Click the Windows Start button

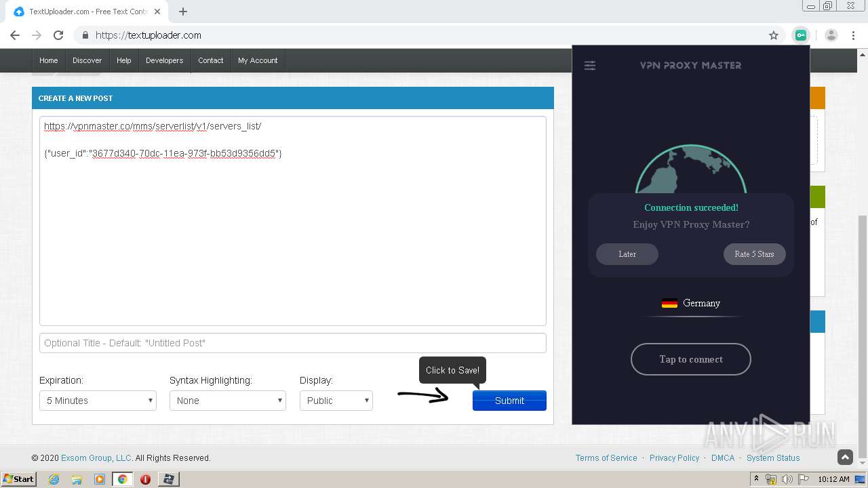pyautogui.click(x=19, y=479)
